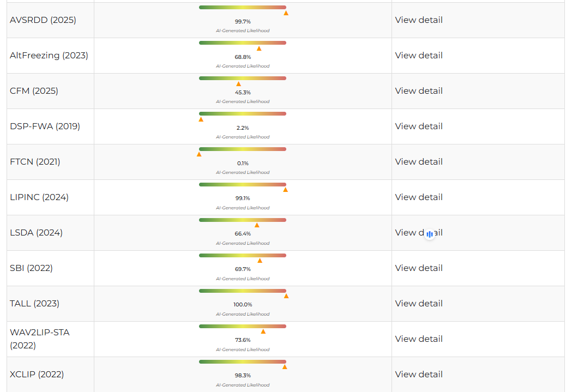Show details for DSP-FWA (2019)

[x=419, y=126]
